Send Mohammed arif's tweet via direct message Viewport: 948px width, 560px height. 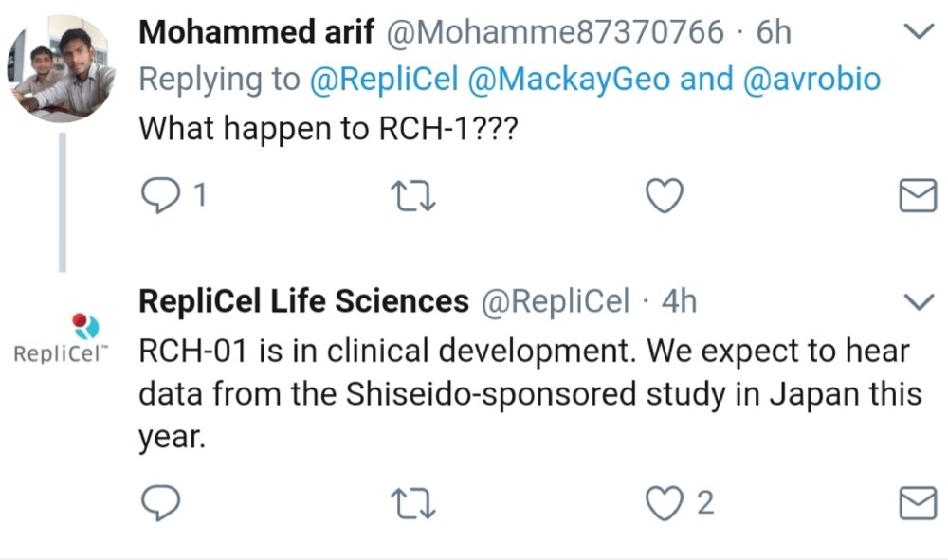click(x=917, y=196)
